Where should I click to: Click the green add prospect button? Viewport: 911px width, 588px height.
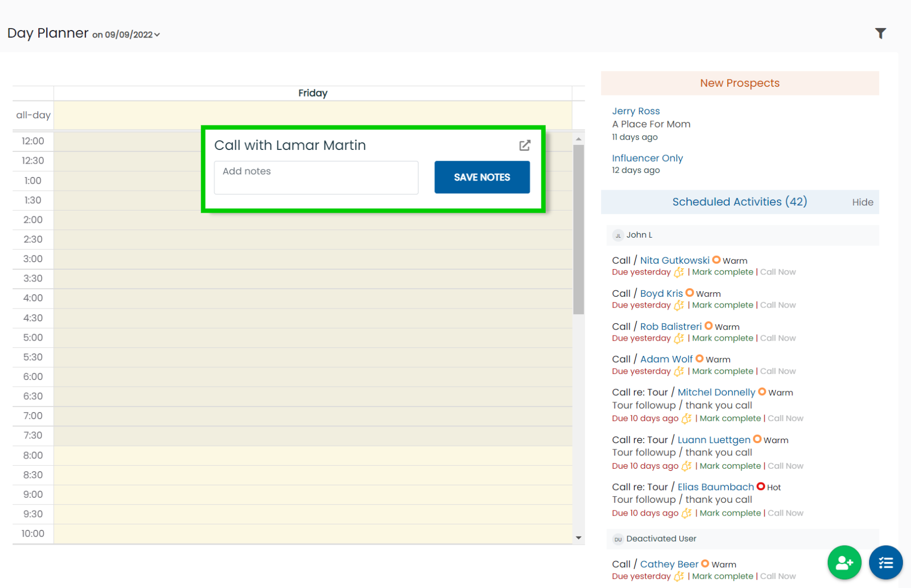click(844, 563)
